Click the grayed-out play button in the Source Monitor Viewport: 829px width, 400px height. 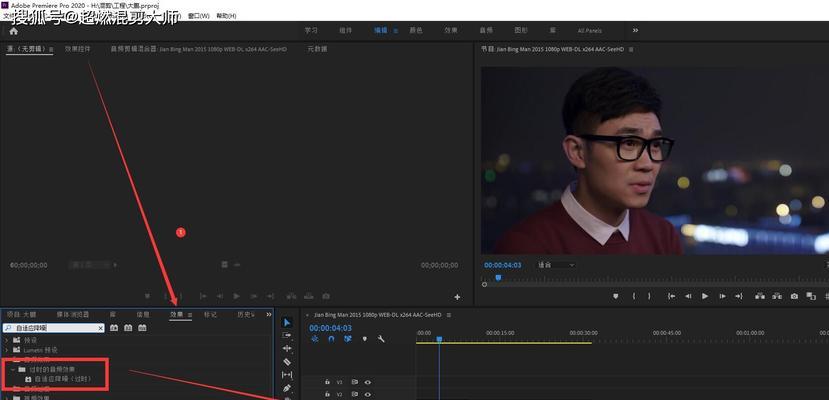pyautogui.click(x=236, y=296)
